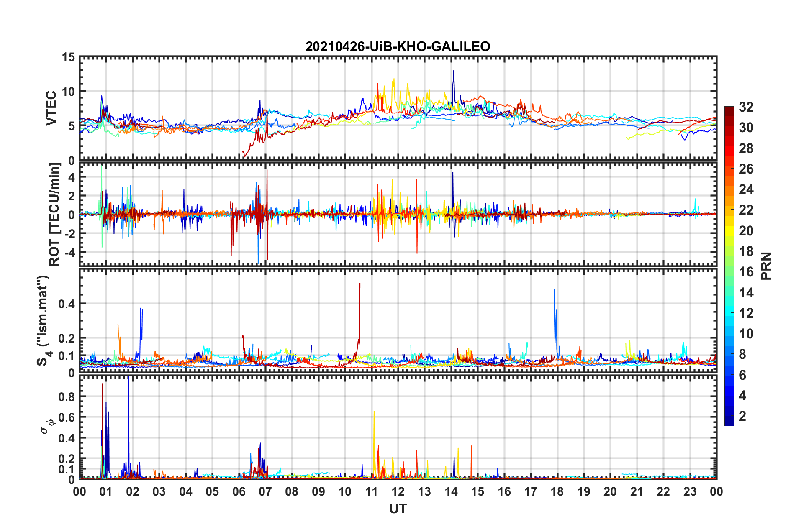Viewport: 796px width, 532px height.
Task: Click the UT x-axis label
Action: [398, 509]
